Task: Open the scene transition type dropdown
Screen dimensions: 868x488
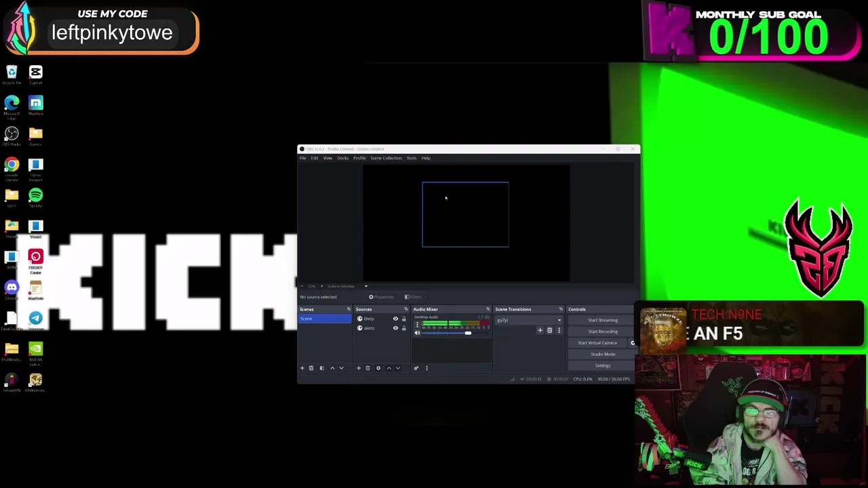Action: coord(529,320)
